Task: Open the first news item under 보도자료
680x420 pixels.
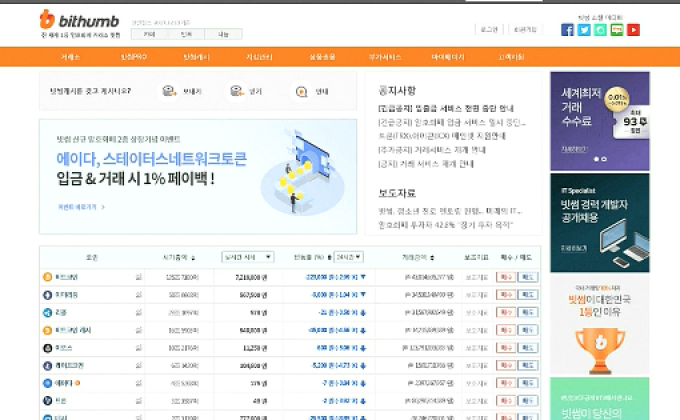Action: click(x=451, y=211)
